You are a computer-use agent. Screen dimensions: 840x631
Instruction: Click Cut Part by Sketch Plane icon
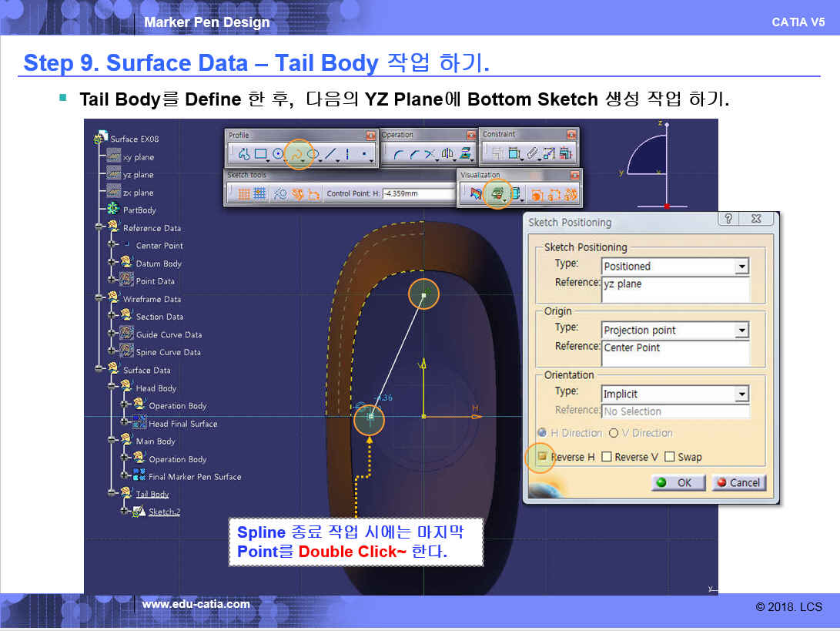(x=497, y=194)
